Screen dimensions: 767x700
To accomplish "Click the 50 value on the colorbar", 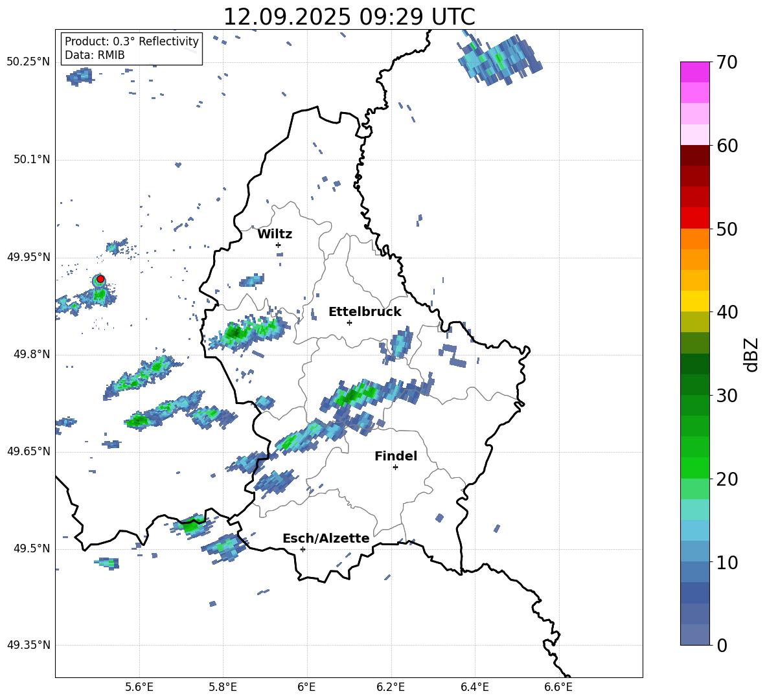I will coord(727,229).
